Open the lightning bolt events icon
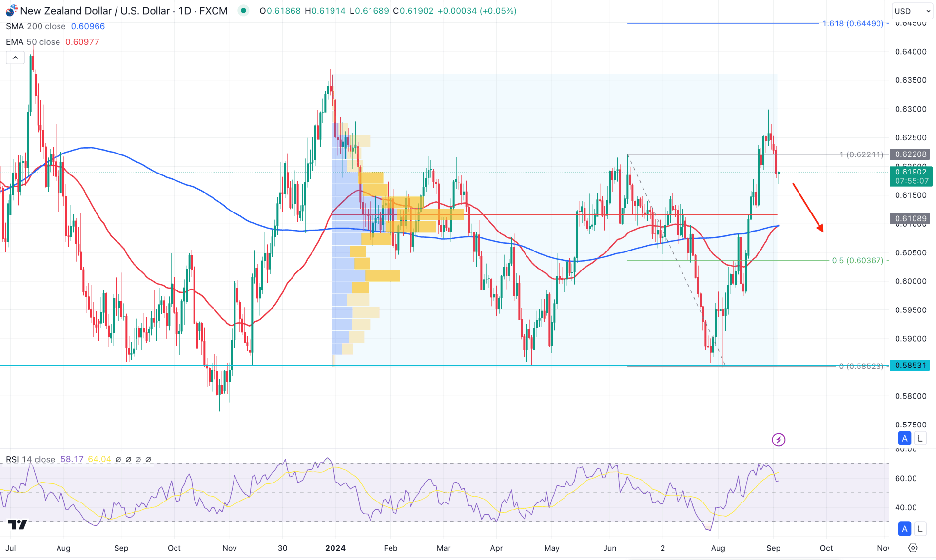Screen dimensions: 936x560 (x=778, y=440)
